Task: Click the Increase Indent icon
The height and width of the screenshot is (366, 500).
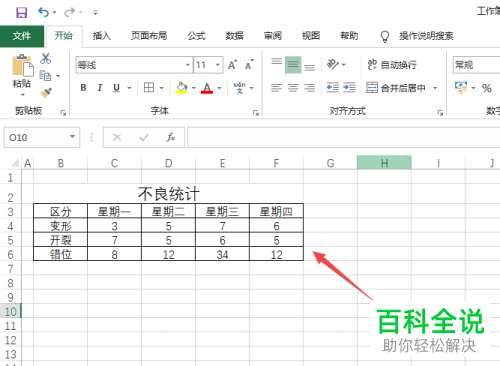Action: click(349, 88)
